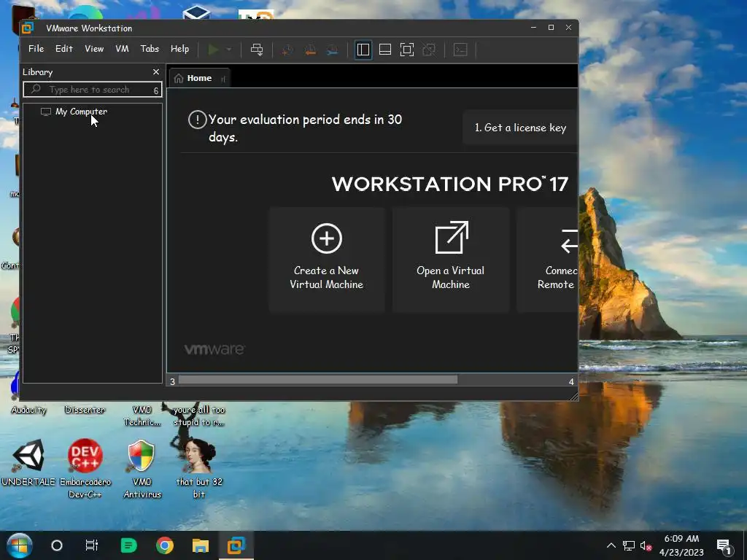Open the Edit menu
Image resolution: width=747 pixels, height=560 pixels.
64,49
